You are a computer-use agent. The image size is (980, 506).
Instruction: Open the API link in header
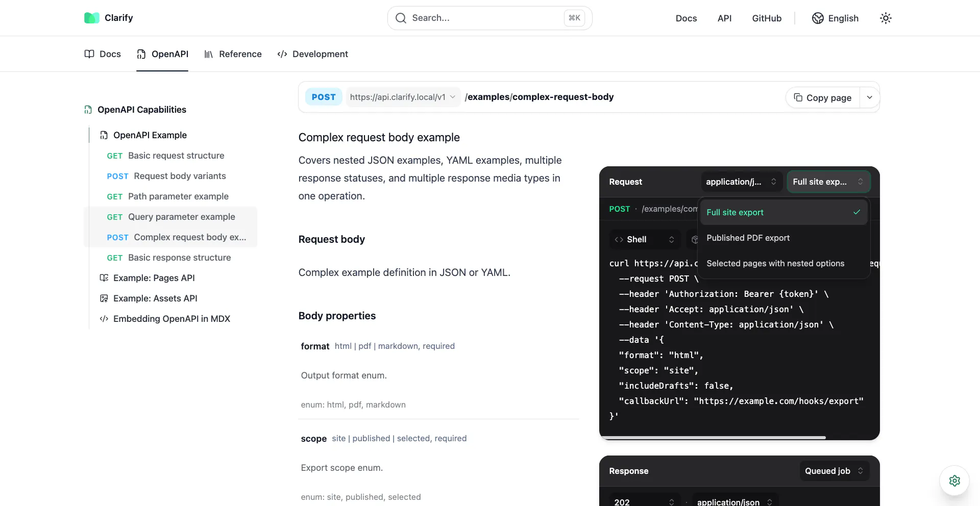click(x=724, y=18)
